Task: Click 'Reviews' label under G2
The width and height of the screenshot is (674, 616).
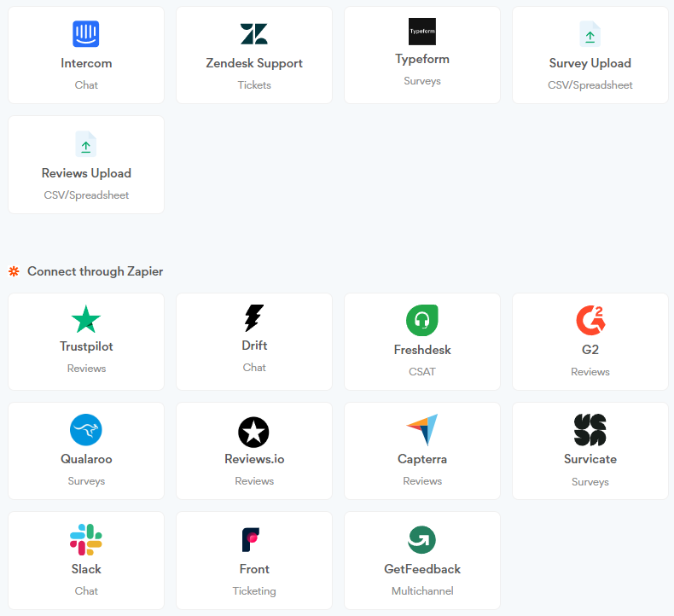Action: point(590,372)
